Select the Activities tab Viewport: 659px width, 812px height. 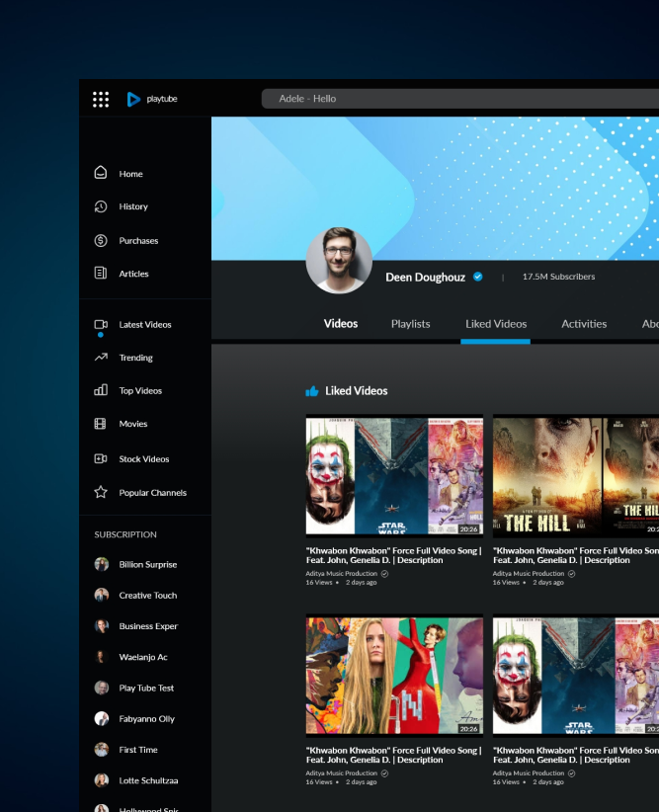tap(584, 324)
